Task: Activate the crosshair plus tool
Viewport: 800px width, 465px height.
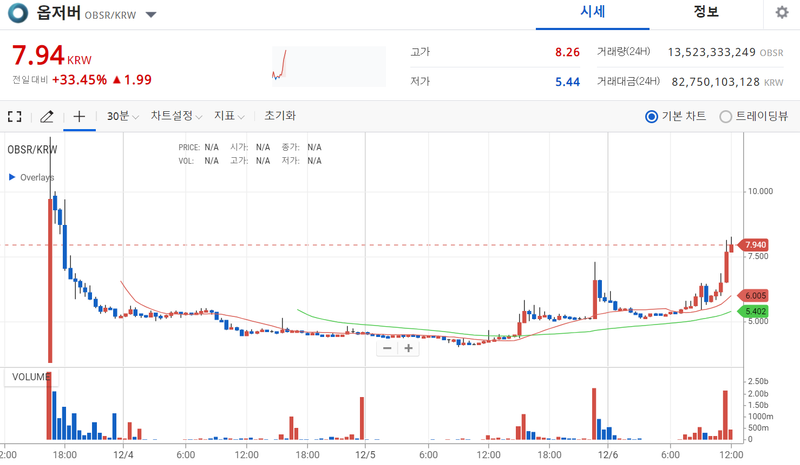Action: coord(79,117)
